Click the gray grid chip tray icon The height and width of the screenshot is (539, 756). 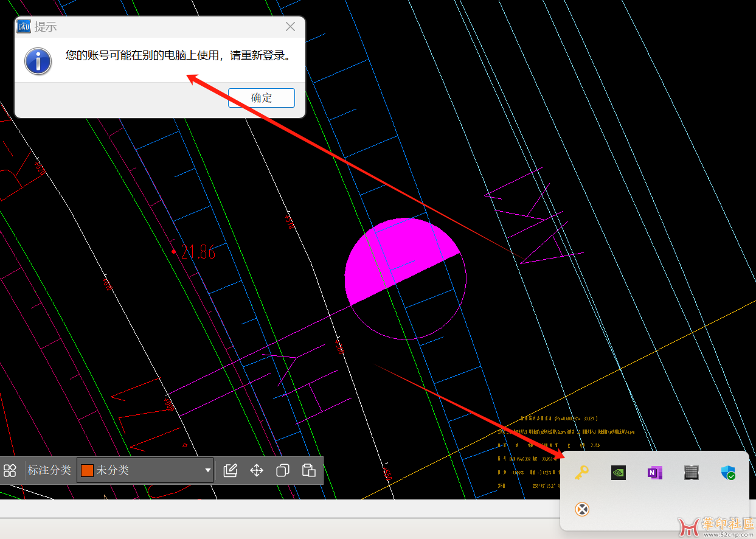click(692, 473)
